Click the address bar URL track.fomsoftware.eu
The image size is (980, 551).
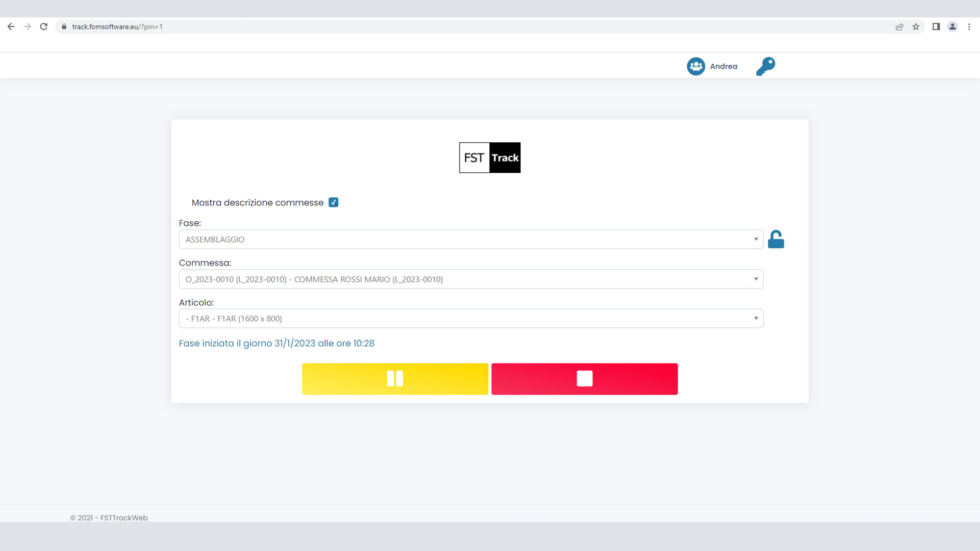click(117, 27)
